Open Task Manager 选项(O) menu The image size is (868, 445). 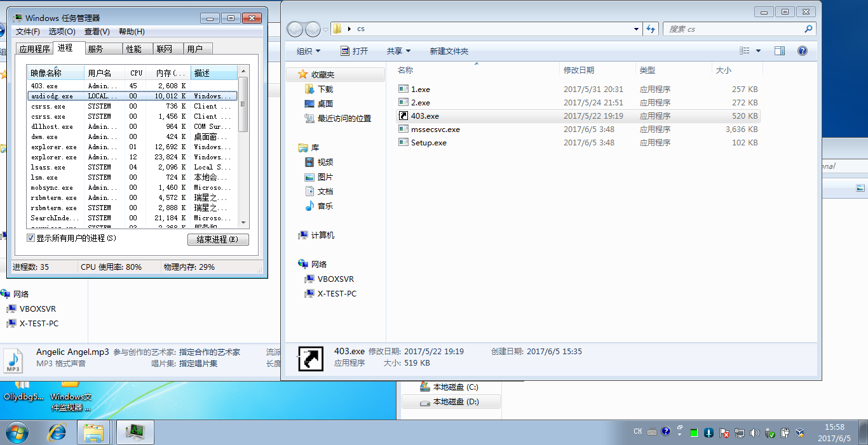tap(62, 32)
